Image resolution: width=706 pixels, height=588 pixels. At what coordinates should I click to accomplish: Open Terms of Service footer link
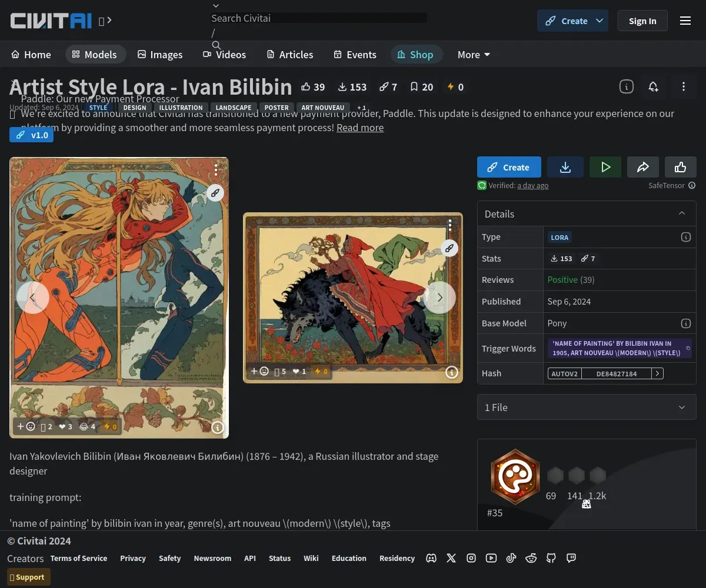(79, 558)
